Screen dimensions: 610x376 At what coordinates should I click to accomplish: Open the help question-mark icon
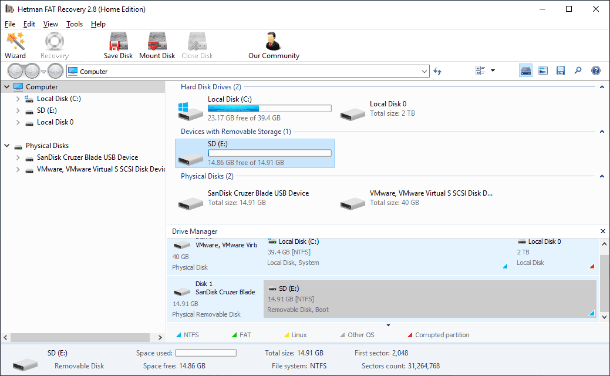(x=596, y=71)
